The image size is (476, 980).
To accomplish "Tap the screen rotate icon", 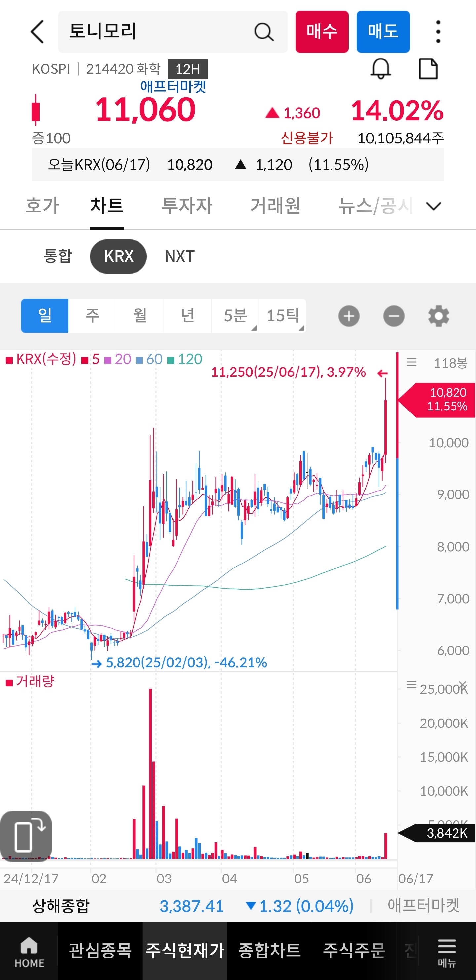I will 26,837.
